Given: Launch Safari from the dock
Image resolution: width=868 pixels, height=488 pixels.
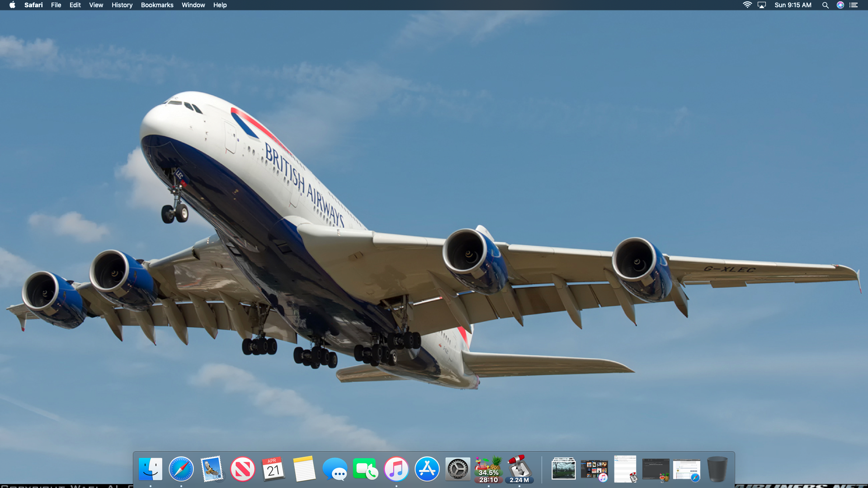Looking at the screenshot, I should 181,469.
